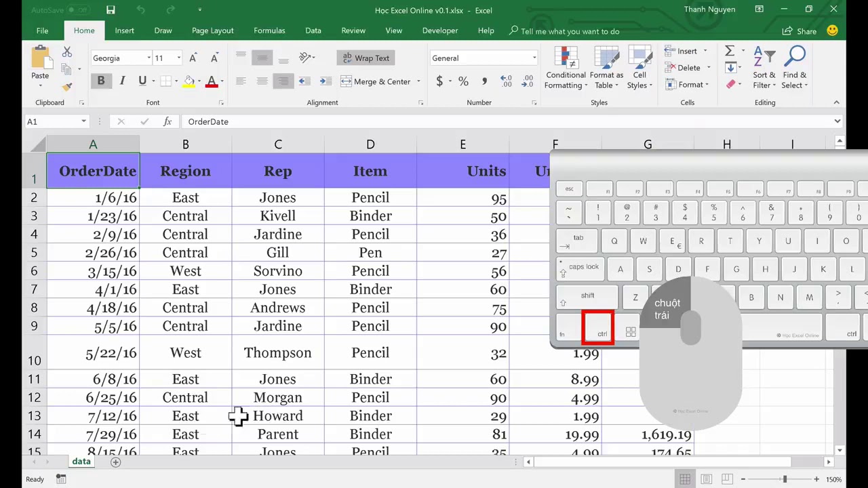Open the Merge & Center dropdown arrow

(418, 81)
